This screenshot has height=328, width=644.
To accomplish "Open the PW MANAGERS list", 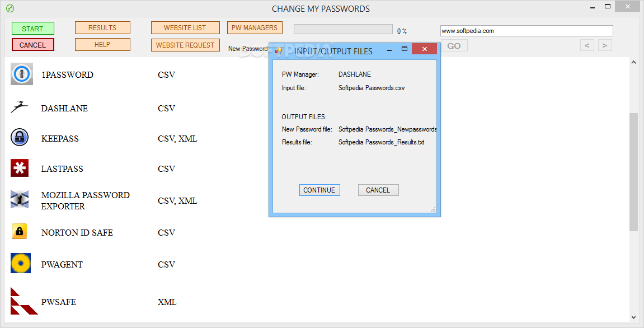I will pos(255,27).
